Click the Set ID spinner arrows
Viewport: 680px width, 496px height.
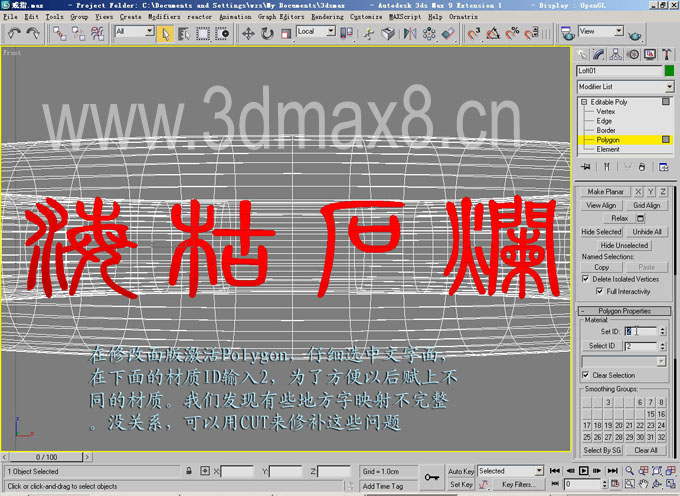[662, 331]
